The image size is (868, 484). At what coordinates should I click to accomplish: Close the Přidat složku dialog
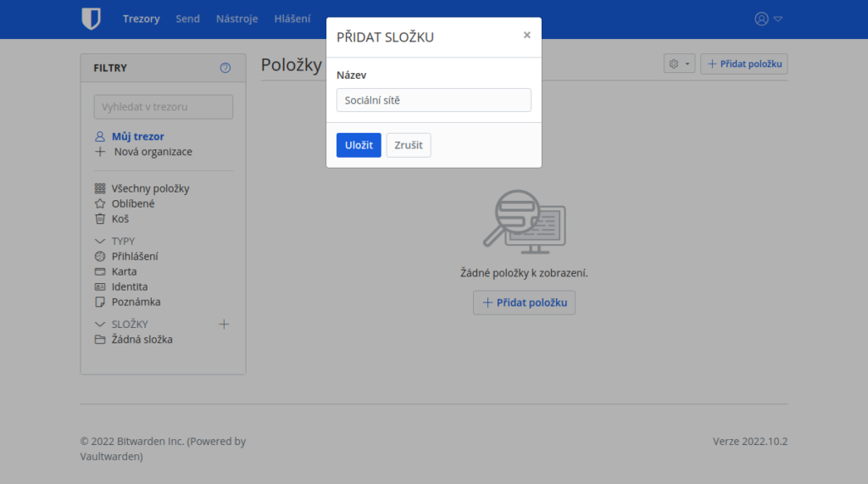526,36
